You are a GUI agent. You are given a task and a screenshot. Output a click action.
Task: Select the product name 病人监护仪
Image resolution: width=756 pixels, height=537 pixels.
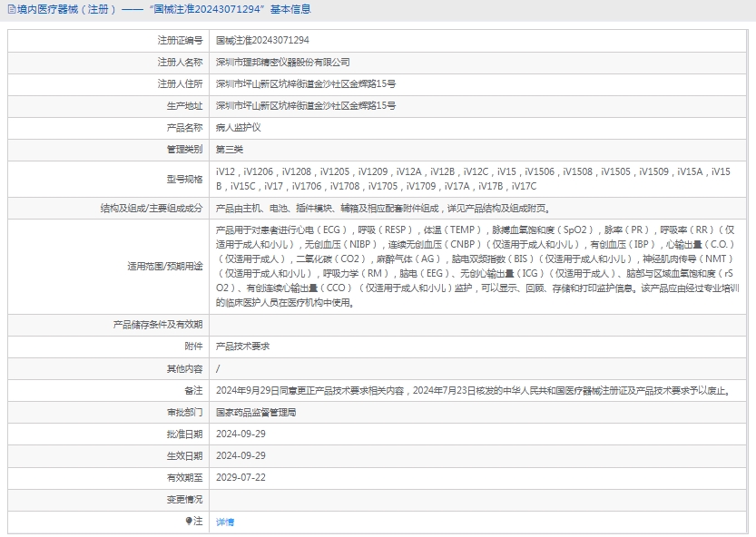(x=238, y=128)
